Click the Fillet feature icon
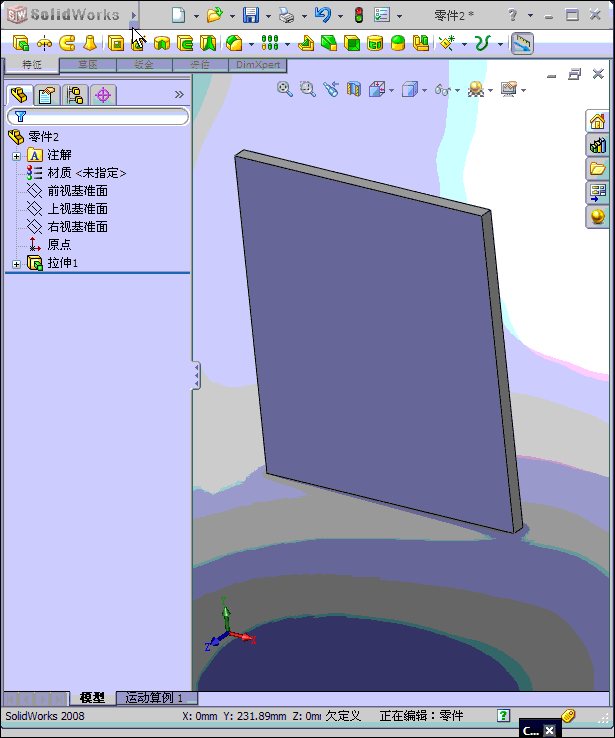The image size is (615, 738). click(x=234, y=43)
